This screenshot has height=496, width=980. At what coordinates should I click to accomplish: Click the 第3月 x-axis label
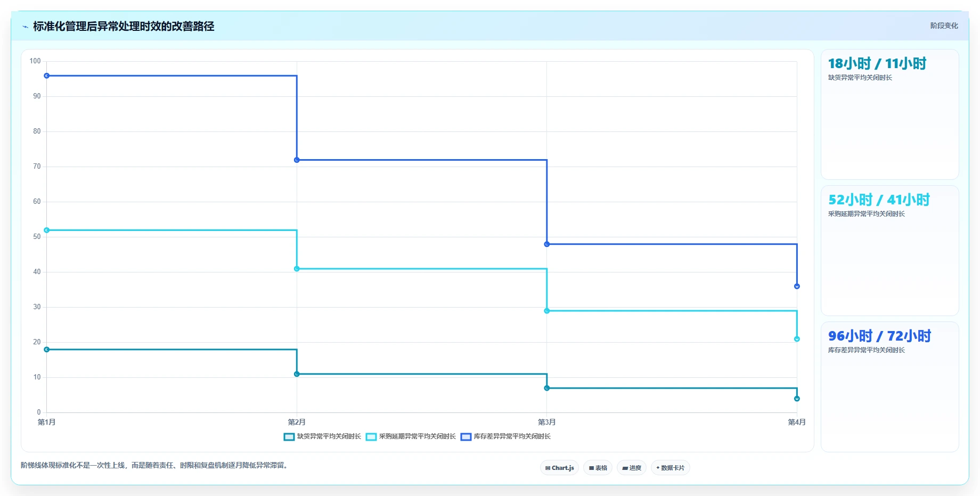547,422
